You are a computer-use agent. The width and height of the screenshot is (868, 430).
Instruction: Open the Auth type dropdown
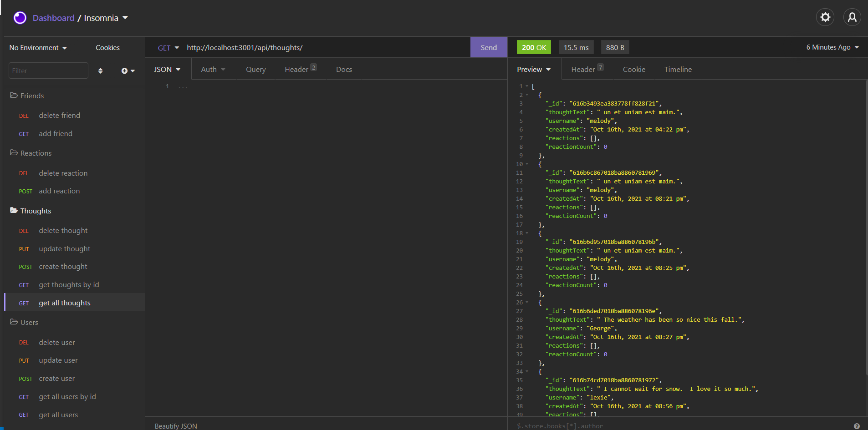coord(213,70)
